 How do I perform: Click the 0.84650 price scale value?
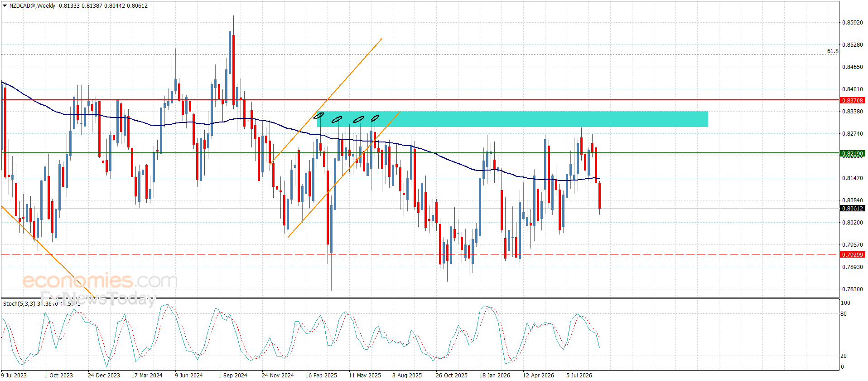[x=852, y=67]
